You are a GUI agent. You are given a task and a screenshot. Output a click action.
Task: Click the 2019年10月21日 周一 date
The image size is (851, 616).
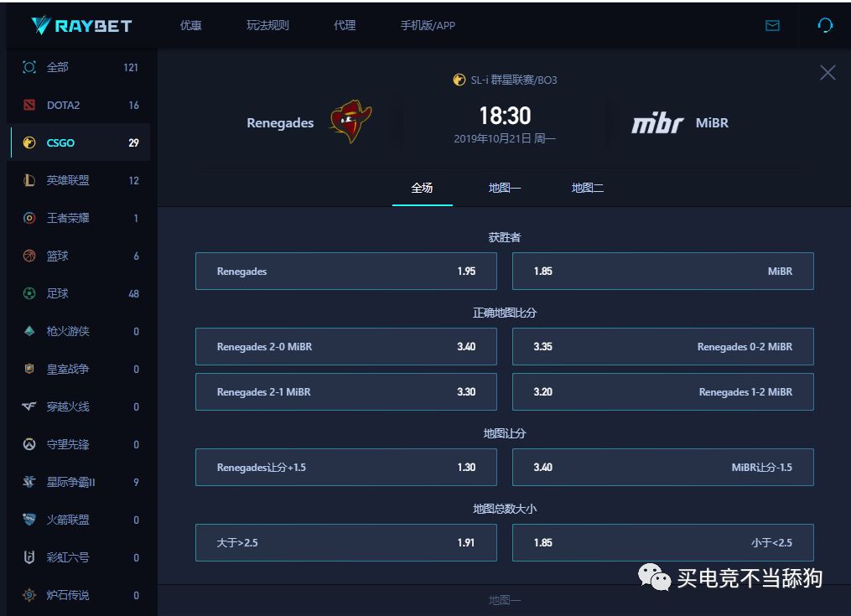505,138
